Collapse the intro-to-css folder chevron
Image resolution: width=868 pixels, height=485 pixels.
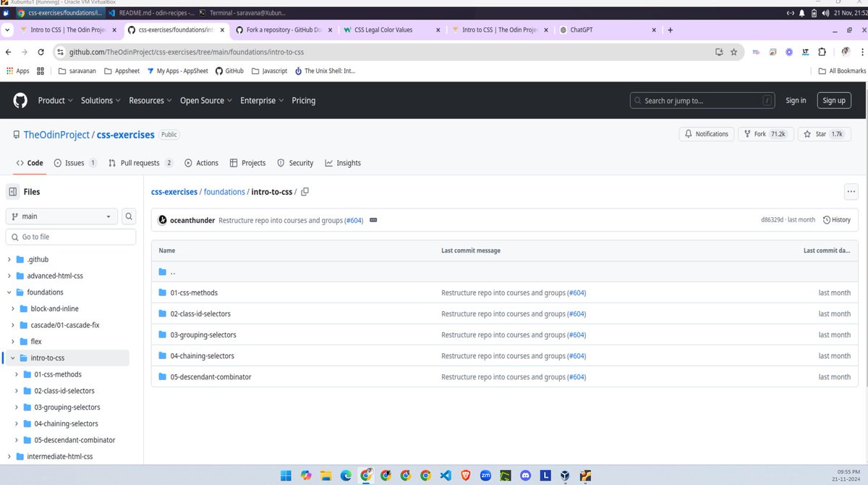[x=13, y=358]
